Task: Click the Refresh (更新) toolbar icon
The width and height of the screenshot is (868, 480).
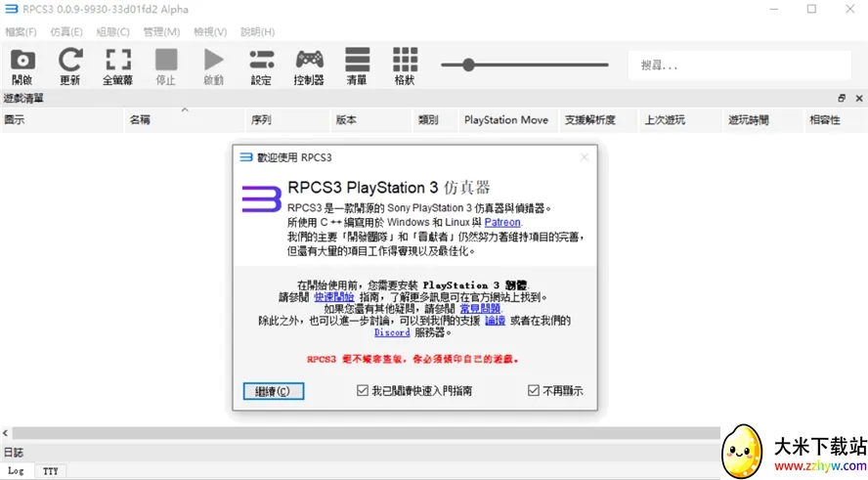Action: [x=70, y=65]
